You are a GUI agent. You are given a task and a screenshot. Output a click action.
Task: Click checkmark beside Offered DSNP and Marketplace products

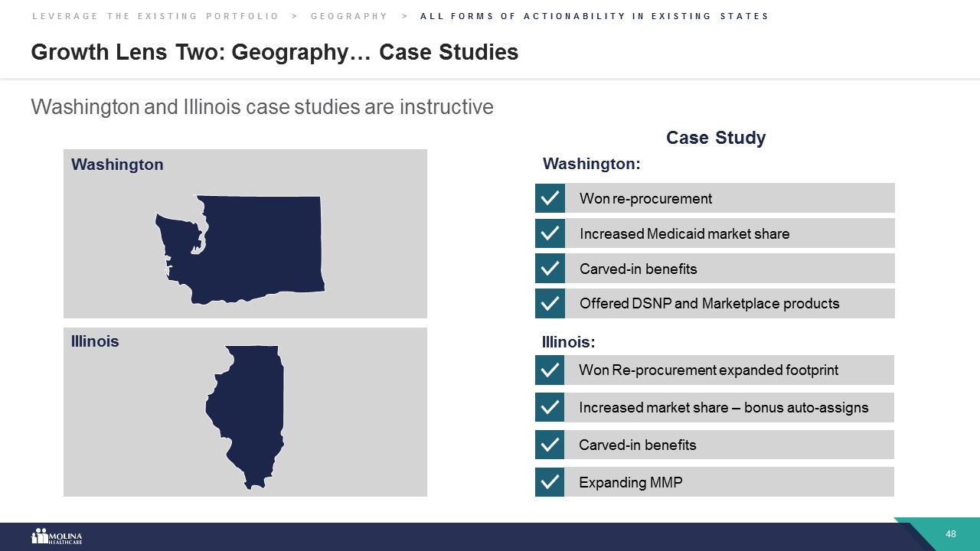tap(550, 304)
